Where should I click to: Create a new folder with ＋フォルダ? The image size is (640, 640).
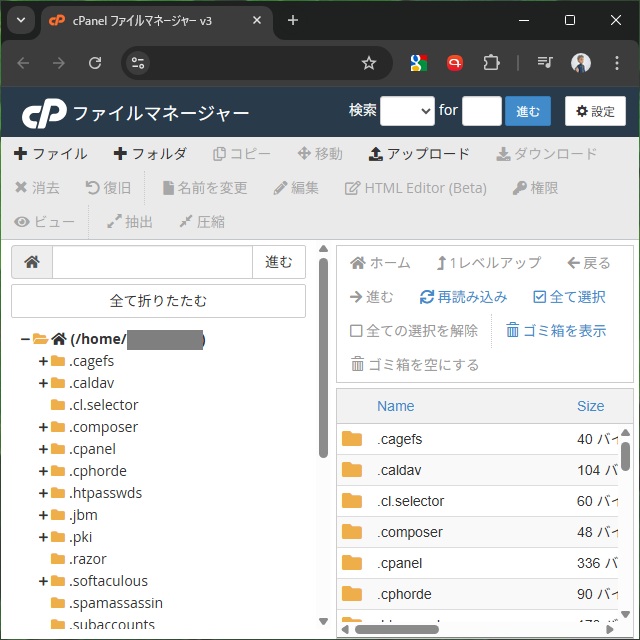(150, 154)
